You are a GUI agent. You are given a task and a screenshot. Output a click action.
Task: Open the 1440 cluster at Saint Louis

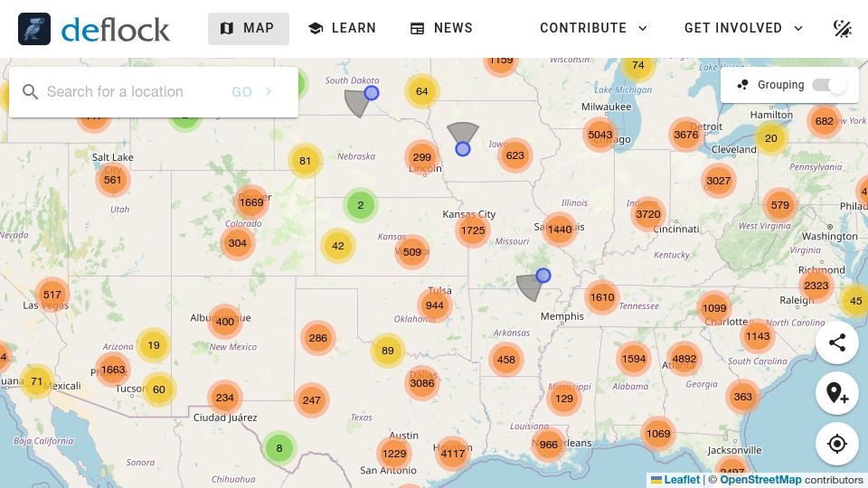(560, 229)
